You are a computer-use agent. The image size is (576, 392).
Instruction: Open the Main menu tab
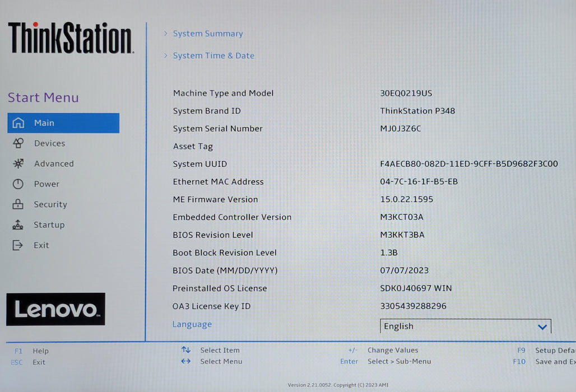(63, 123)
